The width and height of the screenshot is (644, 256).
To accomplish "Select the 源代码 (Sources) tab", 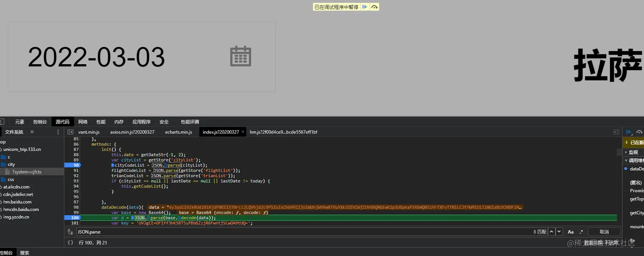I will (63, 122).
